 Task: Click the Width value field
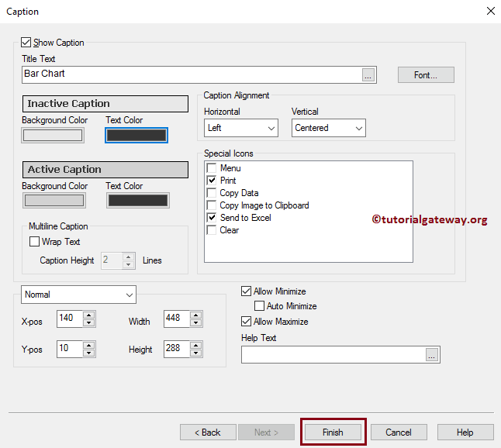[x=177, y=319]
